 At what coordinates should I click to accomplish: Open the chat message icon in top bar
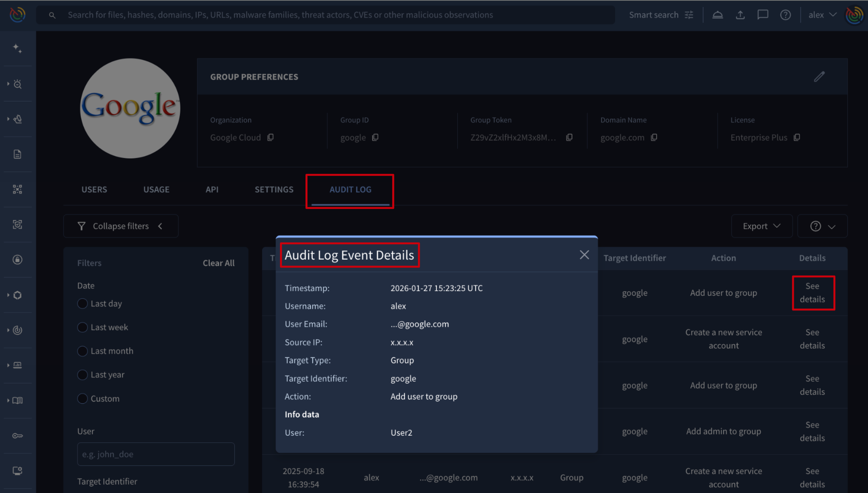coord(763,15)
